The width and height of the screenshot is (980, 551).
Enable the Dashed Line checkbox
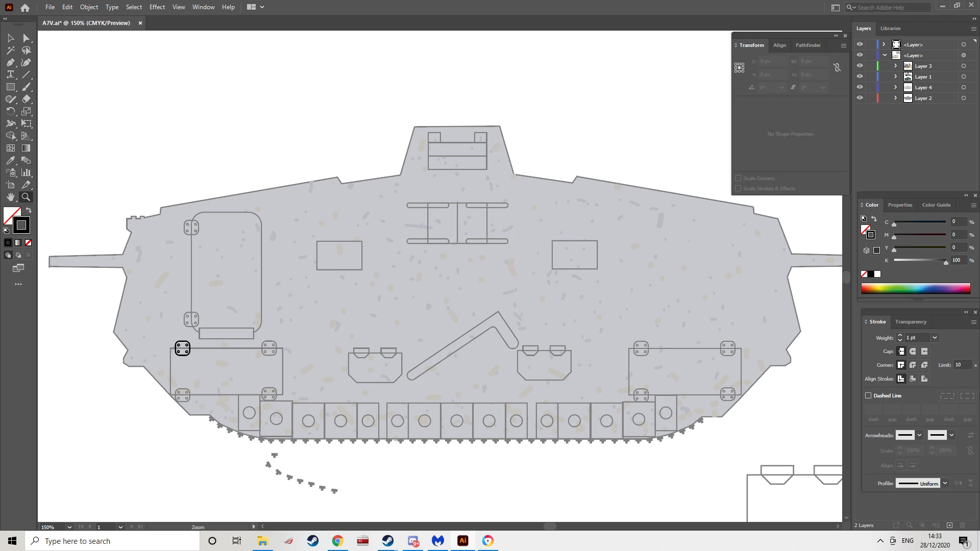868,395
